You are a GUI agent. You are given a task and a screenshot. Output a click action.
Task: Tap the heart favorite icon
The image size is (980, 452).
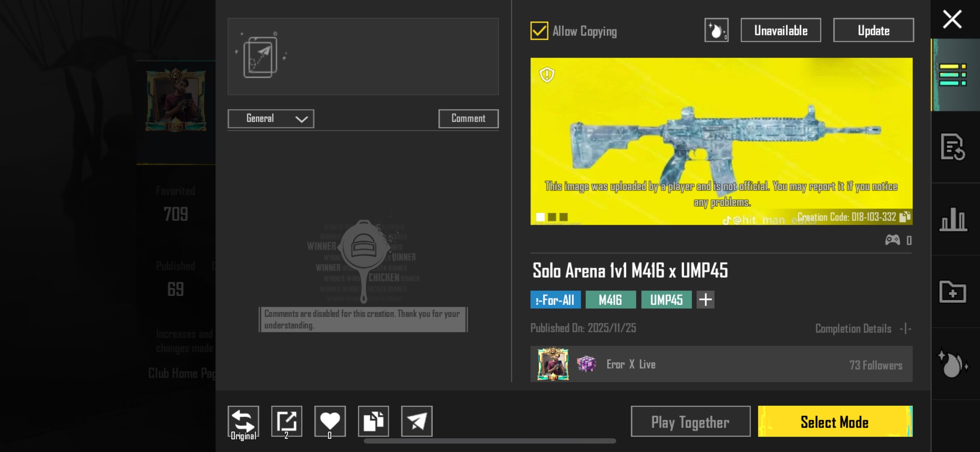coord(330,421)
